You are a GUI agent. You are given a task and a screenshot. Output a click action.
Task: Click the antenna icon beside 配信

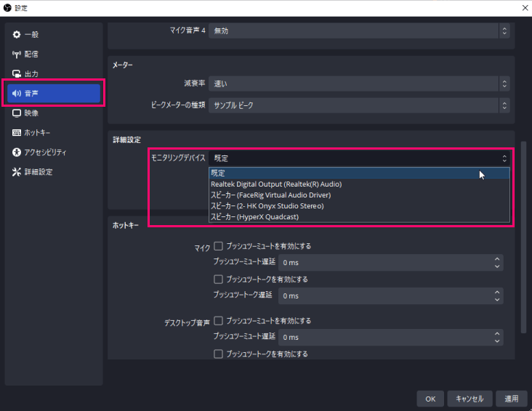[x=17, y=54]
